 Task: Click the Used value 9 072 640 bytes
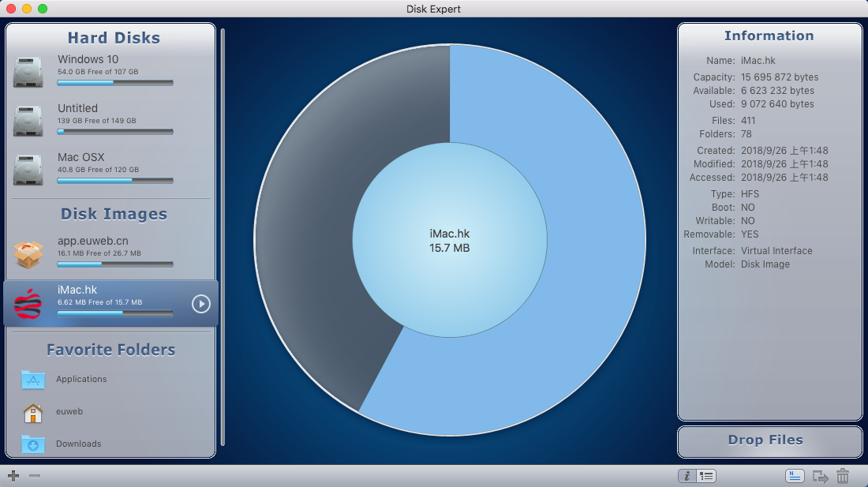tap(777, 104)
